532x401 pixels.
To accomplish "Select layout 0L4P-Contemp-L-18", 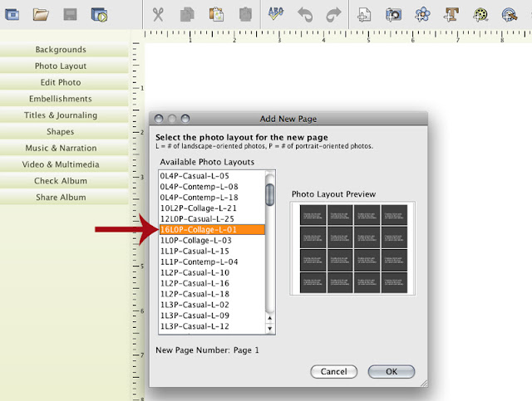I will 212,198.
